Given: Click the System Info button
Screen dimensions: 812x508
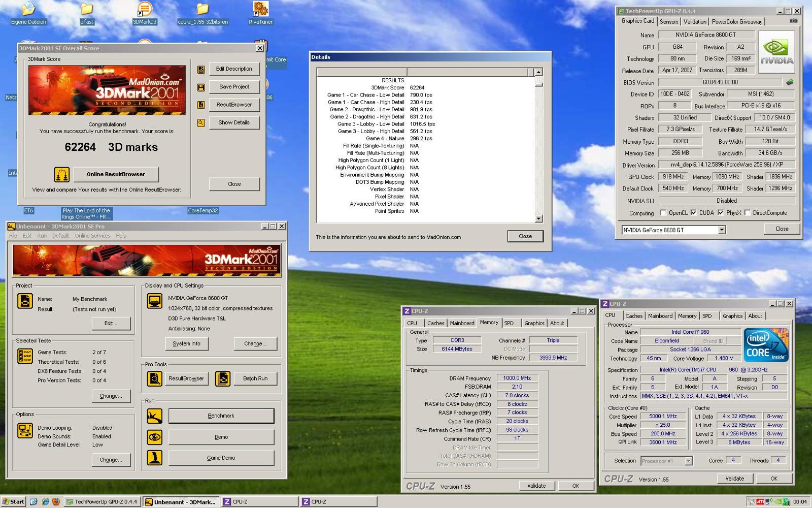Looking at the screenshot, I should click(x=186, y=344).
